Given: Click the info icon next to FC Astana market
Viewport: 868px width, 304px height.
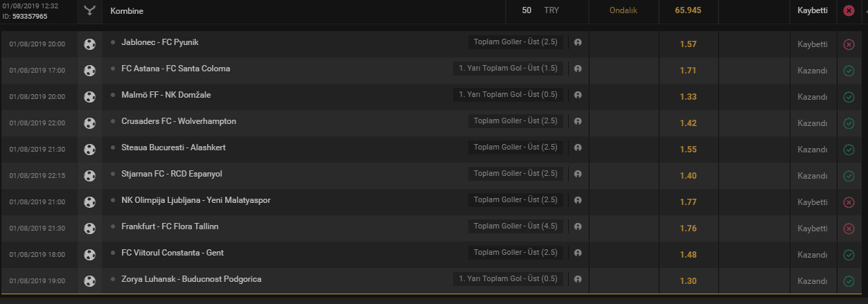Looking at the screenshot, I should pos(578,69).
